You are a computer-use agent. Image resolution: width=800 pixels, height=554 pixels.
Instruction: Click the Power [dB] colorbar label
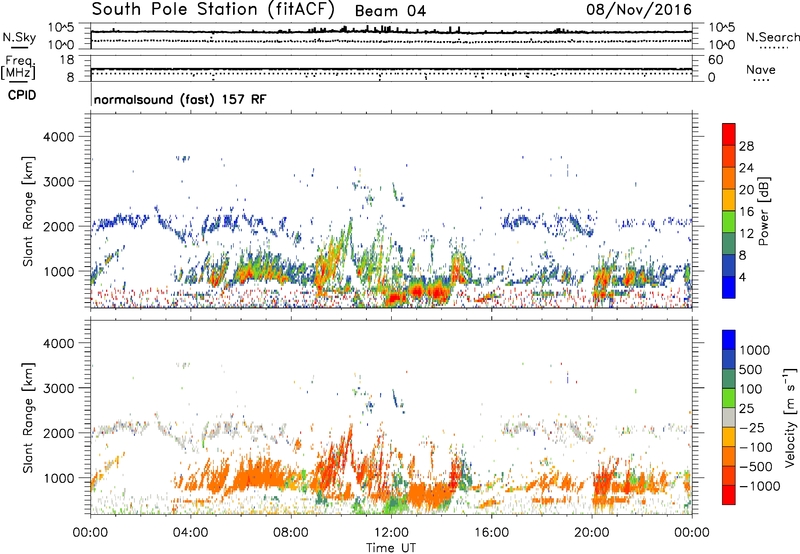coord(764,211)
